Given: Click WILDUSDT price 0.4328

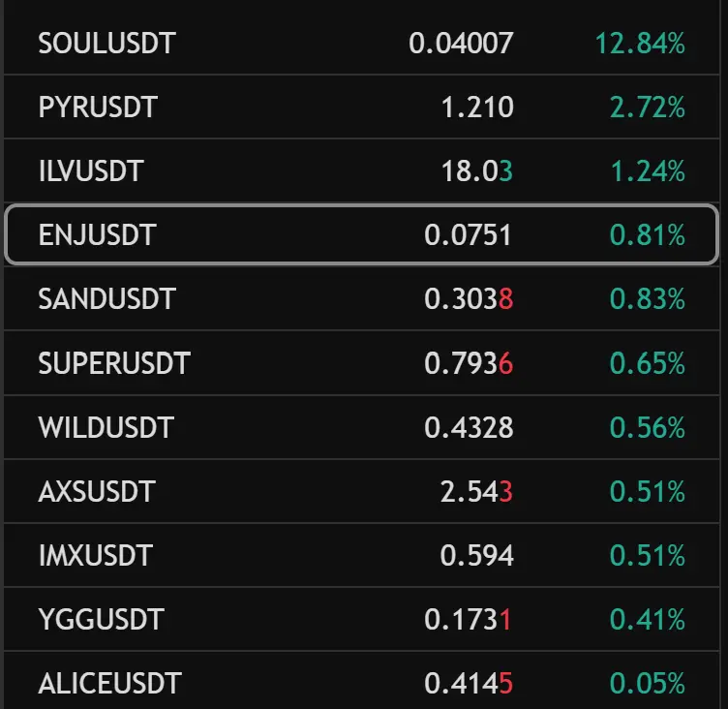Looking at the screenshot, I should pyautogui.click(x=469, y=427).
